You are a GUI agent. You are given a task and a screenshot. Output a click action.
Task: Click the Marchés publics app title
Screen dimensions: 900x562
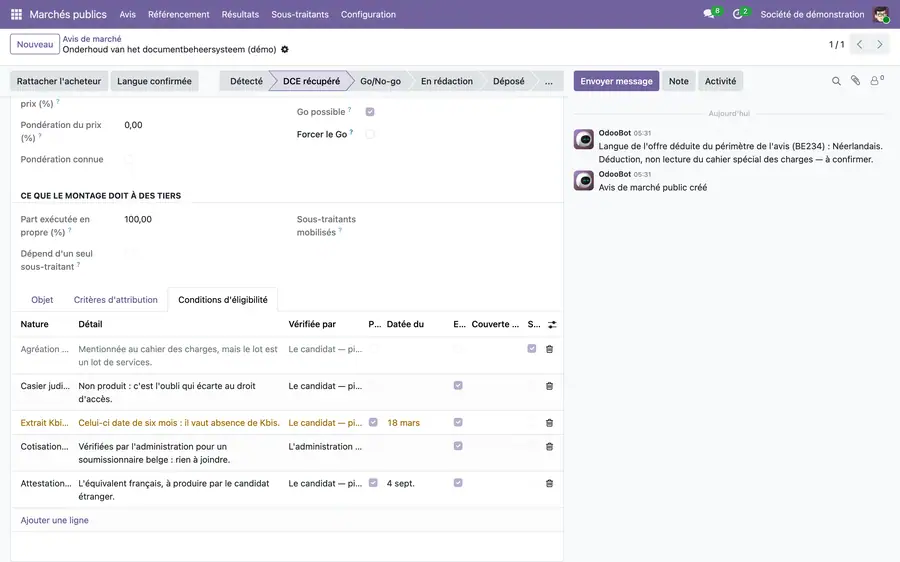(68, 14)
